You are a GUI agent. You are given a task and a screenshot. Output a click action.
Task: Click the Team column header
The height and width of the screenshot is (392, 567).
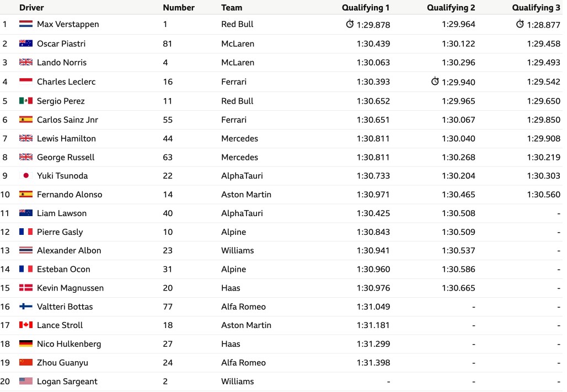[x=232, y=8]
